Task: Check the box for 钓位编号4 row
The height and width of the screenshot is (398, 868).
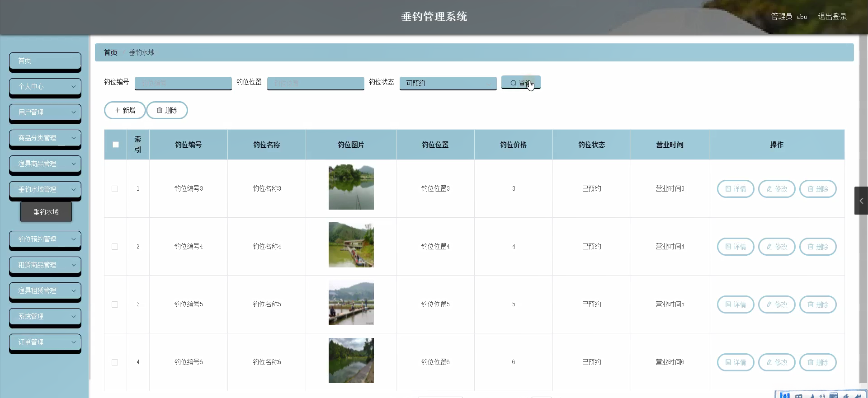Action: point(115,247)
